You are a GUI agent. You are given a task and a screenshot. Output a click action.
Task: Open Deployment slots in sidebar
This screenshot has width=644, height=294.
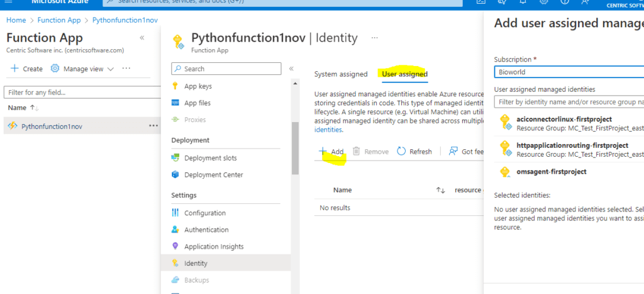(210, 158)
